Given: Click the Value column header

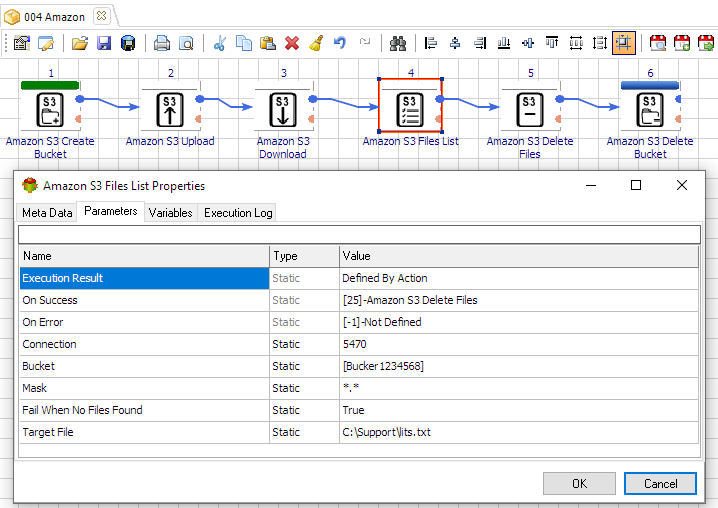Looking at the screenshot, I should tap(519, 256).
